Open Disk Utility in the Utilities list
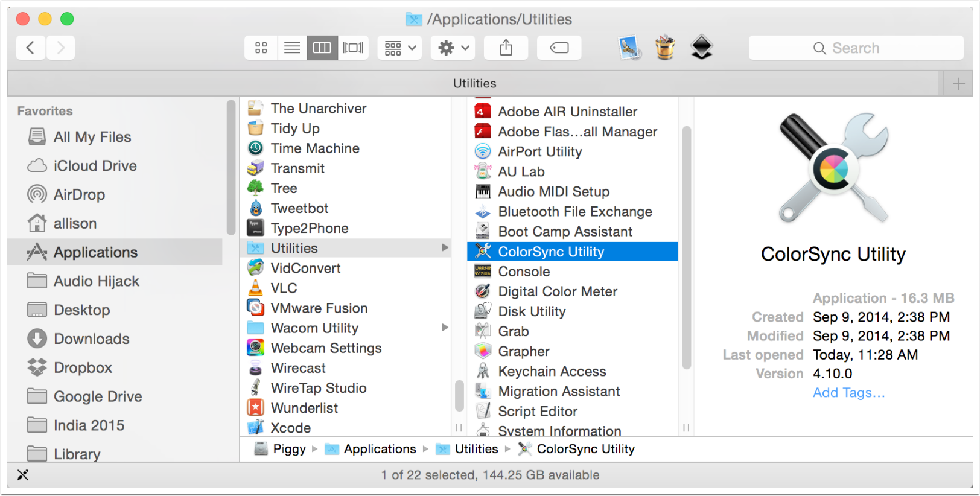Viewport: 980px width, 496px height. pyautogui.click(x=532, y=311)
